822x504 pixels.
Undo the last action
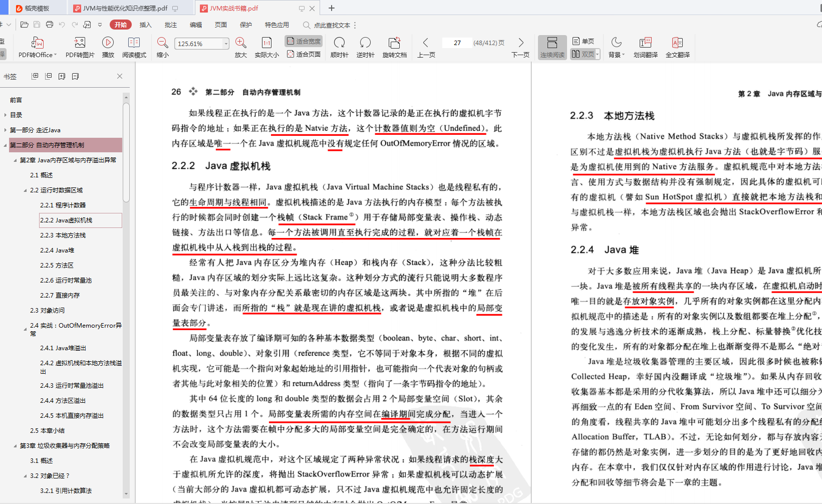pyautogui.click(x=62, y=25)
